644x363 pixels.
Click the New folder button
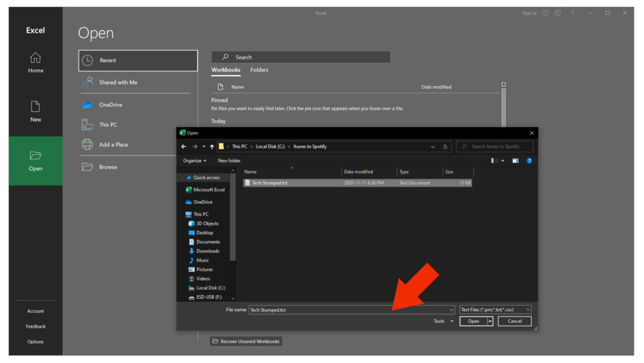coord(229,160)
